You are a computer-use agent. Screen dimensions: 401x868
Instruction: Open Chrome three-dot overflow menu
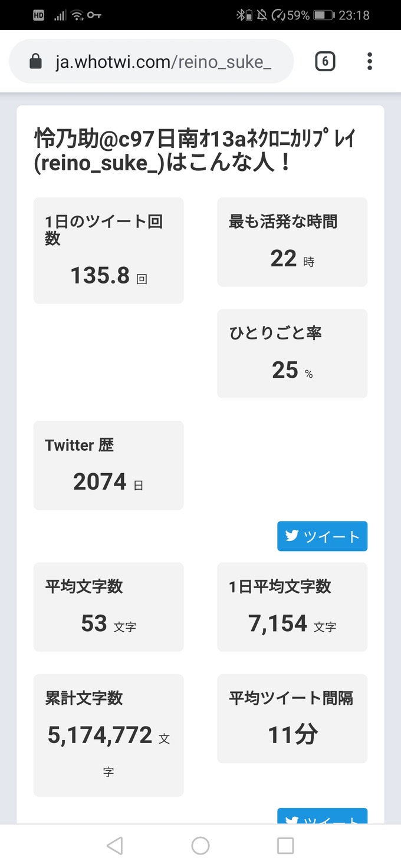pos(370,61)
